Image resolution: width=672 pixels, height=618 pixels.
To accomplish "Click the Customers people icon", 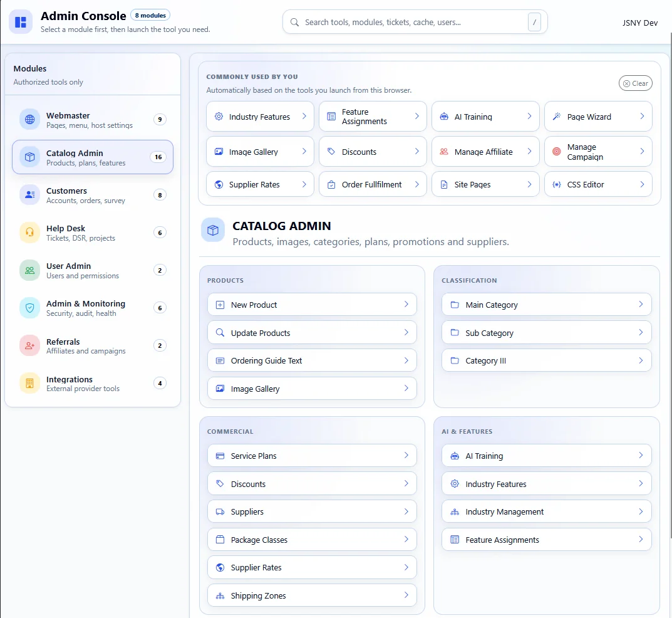I will (x=29, y=195).
